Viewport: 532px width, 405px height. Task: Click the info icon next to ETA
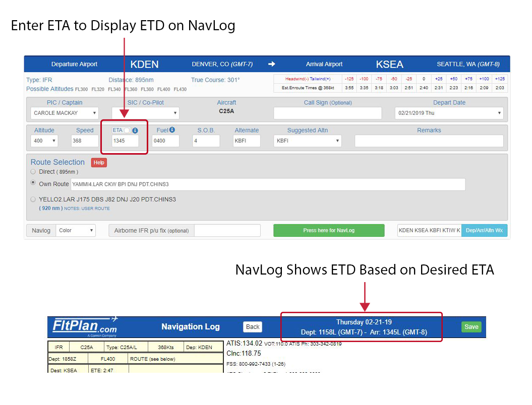click(x=135, y=130)
